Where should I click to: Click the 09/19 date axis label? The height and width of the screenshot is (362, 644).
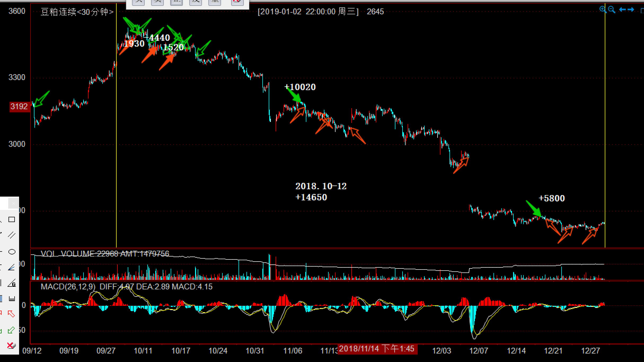69,351
